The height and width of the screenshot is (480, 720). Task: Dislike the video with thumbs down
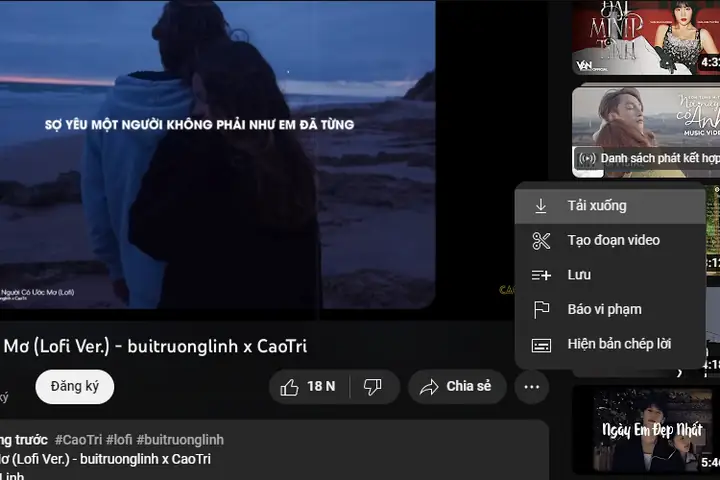pos(373,387)
